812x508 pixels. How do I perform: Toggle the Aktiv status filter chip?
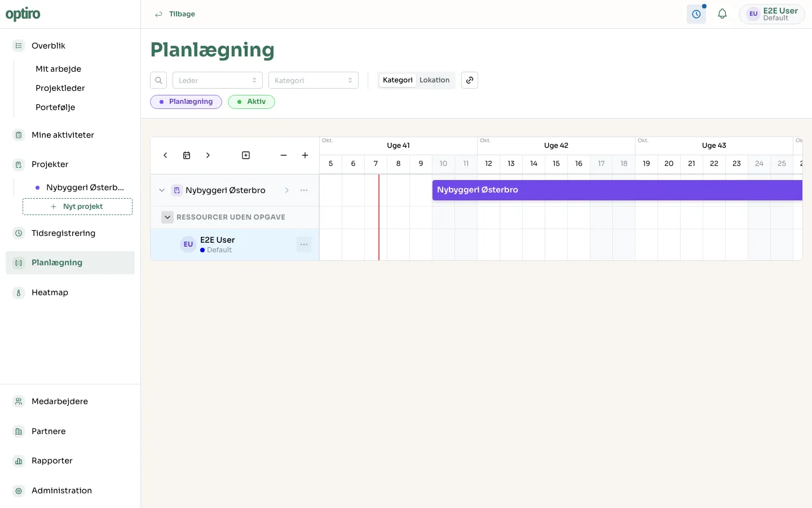[x=251, y=102]
